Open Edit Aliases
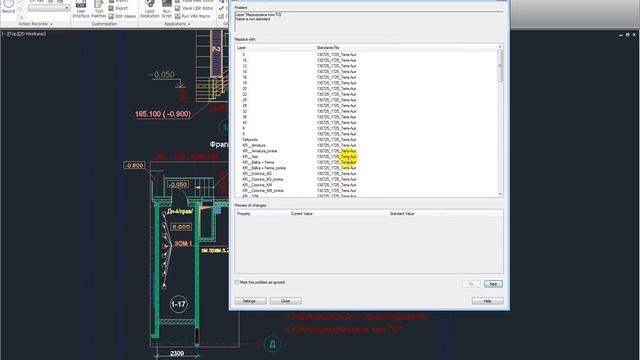640x360 pixels. coord(122,16)
